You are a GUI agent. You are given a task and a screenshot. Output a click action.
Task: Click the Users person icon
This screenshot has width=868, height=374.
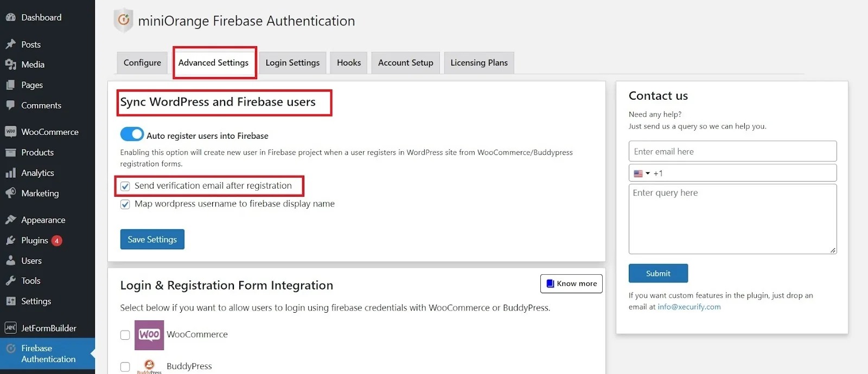click(10, 261)
